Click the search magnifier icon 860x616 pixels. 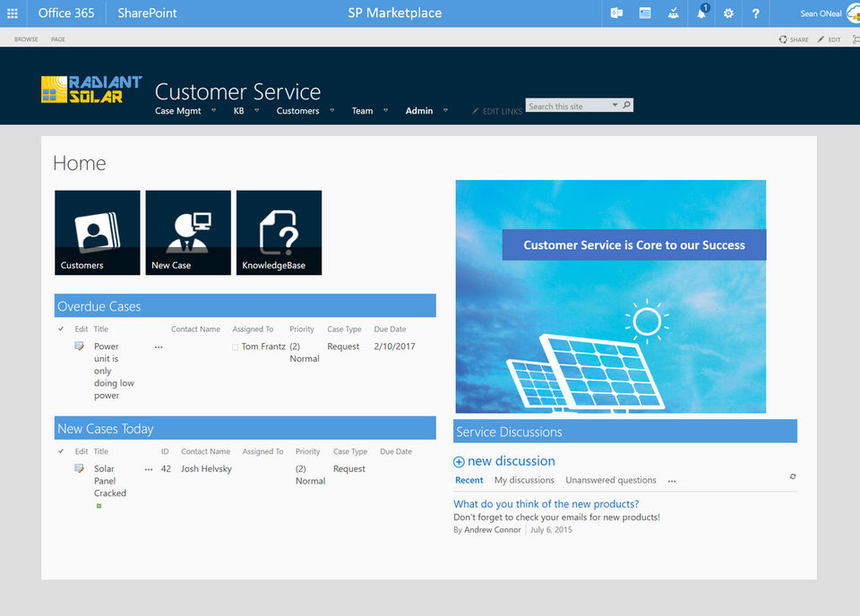pyautogui.click(x=627, y=105)
